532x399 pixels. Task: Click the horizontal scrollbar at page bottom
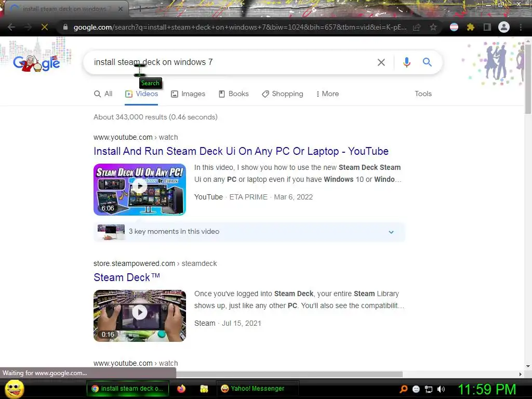tap(289, 374)
